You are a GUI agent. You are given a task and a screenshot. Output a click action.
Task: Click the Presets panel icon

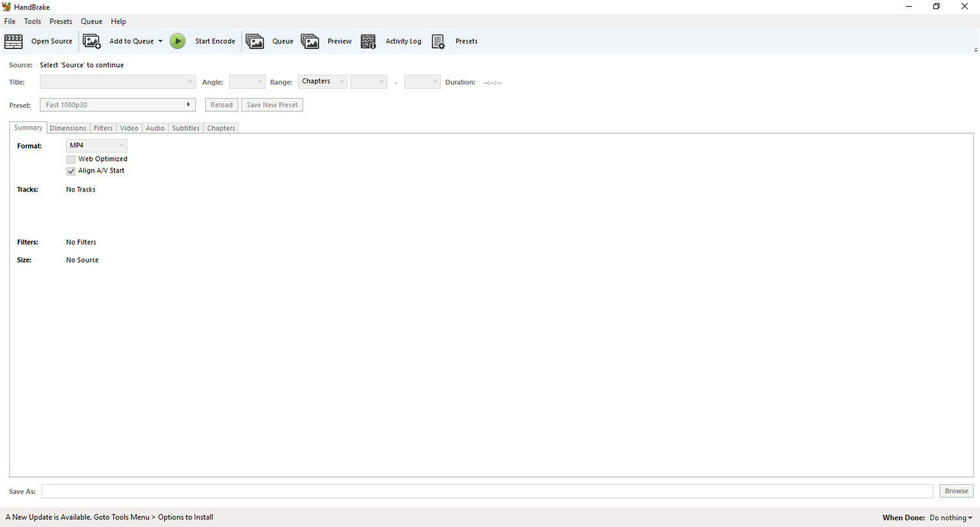(x=438, y=41)
